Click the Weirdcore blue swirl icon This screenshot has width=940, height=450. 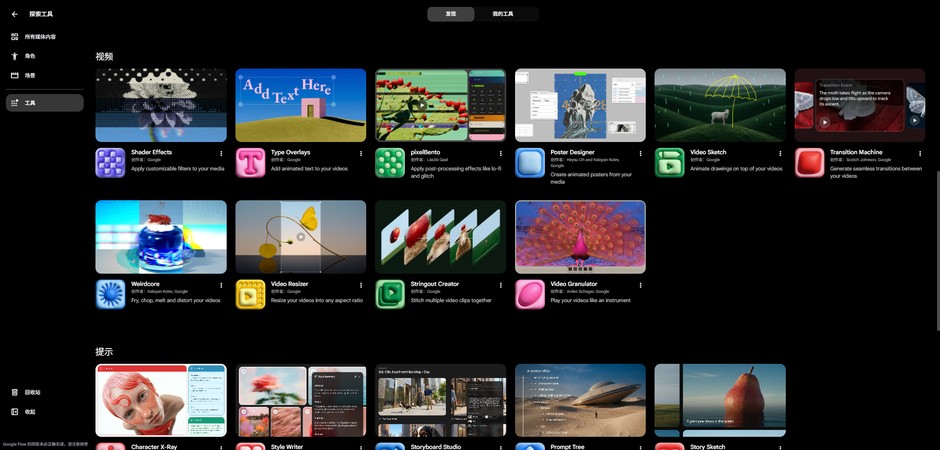tap(110, 294)
